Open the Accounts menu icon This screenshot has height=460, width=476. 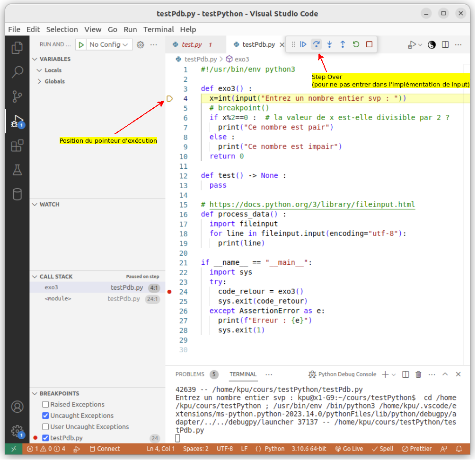tap(17, 407)
